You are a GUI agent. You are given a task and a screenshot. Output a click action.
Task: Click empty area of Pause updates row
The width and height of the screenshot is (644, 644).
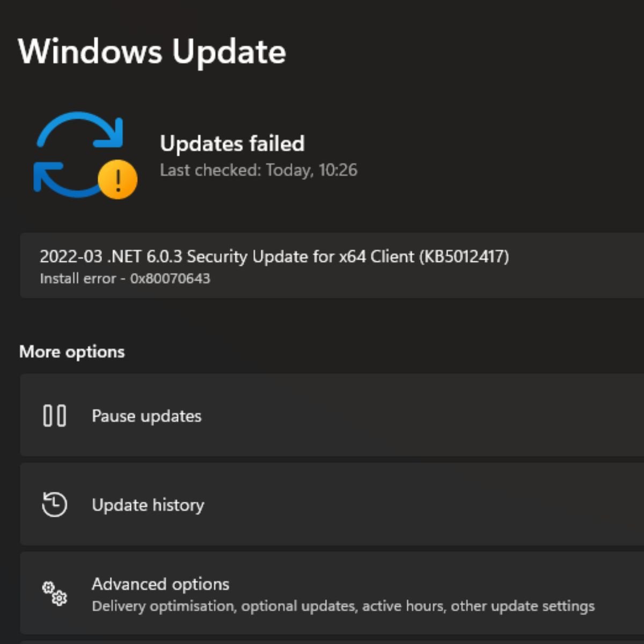point(429,415)
